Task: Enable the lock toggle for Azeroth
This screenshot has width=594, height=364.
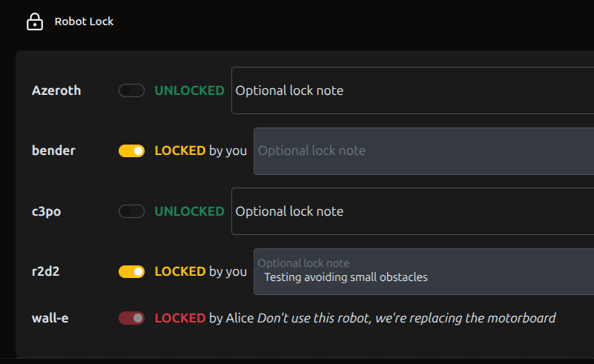Action: (x=131, y=90)
